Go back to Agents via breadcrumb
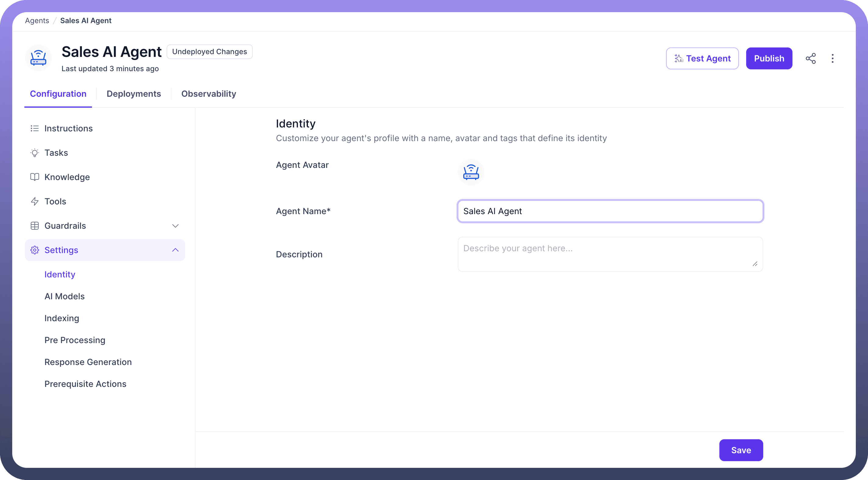The image size is (868, 480). pos(37,21)
